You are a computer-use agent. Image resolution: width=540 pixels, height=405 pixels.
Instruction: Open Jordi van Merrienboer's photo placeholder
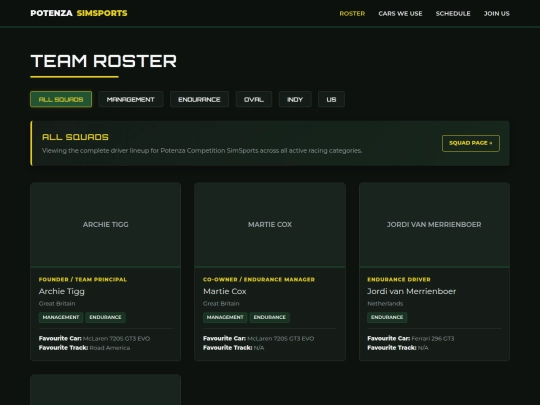(x=434, y=225)
